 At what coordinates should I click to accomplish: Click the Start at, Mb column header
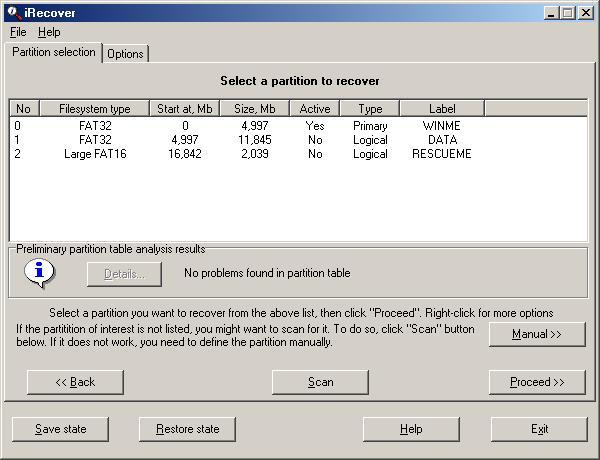pos(185,108)
